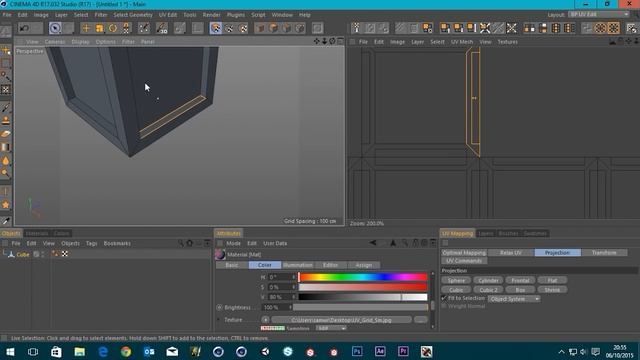This screenshot has height=360, width=640.
Task: Expand the Texture disclosure triangle
Action: [x=219, y=320]
